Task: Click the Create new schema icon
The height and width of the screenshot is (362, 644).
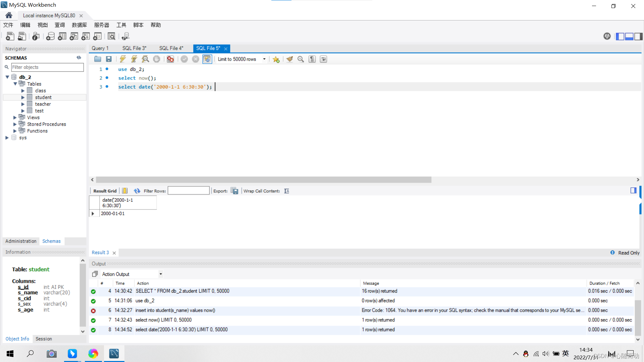Action: [50, 37]
